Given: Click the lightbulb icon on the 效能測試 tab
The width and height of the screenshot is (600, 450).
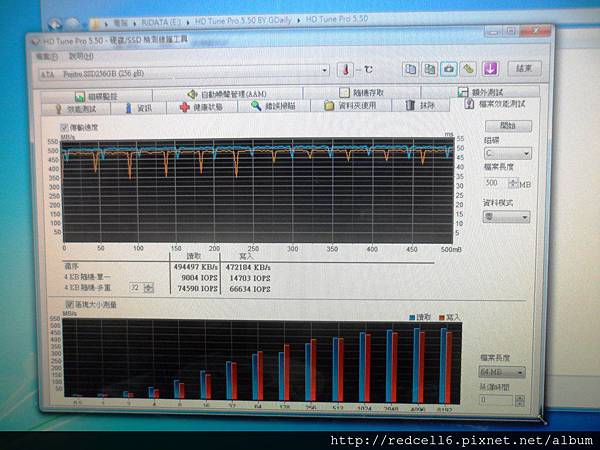Looking at the screenshot, I should click(59, 109).
